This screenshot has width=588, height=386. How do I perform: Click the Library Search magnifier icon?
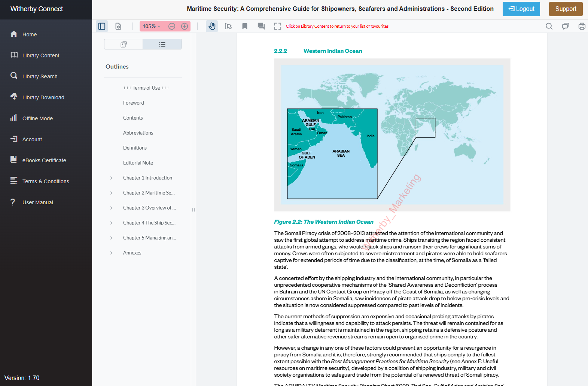pyautogui.click(x=14, y=75)
